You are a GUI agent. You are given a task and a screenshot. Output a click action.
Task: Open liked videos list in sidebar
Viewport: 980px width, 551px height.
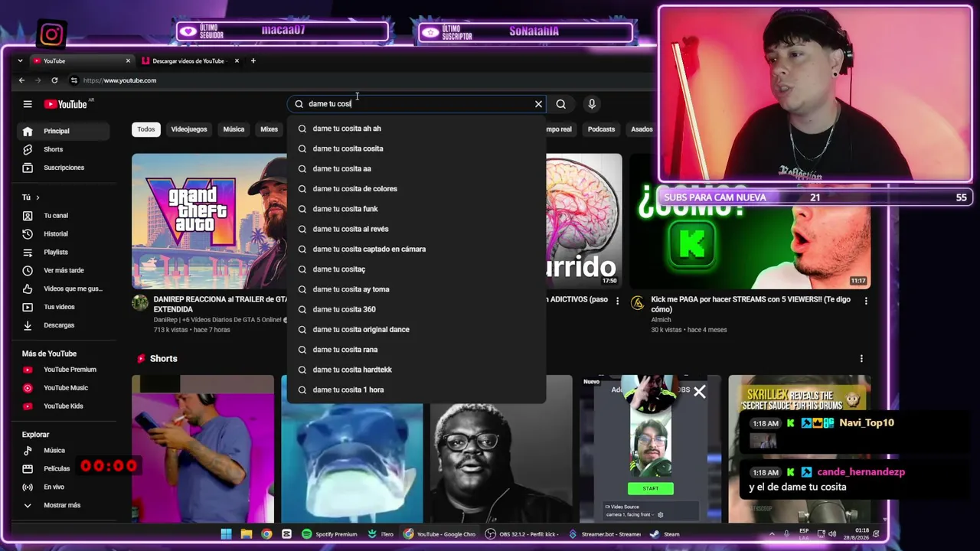[63, 289]
